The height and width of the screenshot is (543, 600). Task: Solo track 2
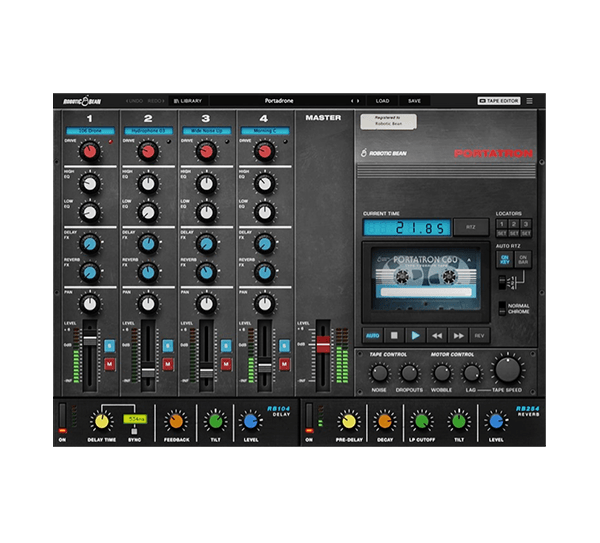[x=168, y=346]
